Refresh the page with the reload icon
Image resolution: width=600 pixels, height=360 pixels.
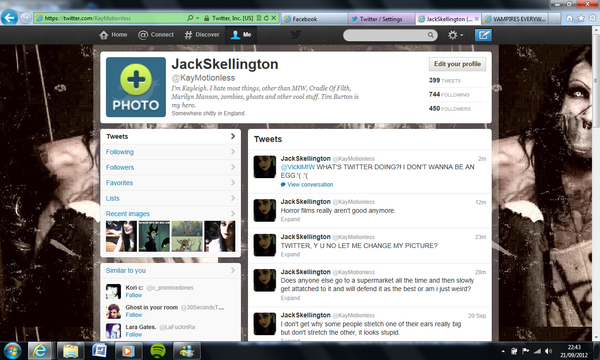(266, 18)
